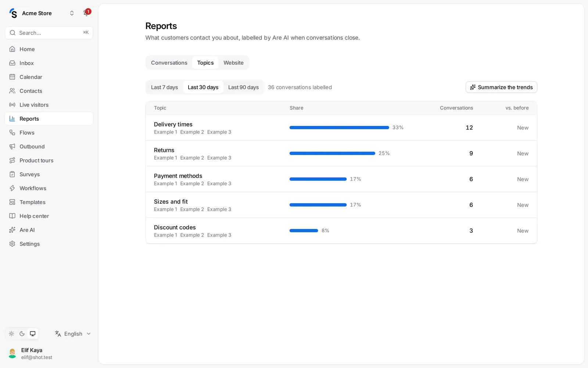588x368 pixels.
Task: Click the Settings gear icon
Action: point(12,244)
